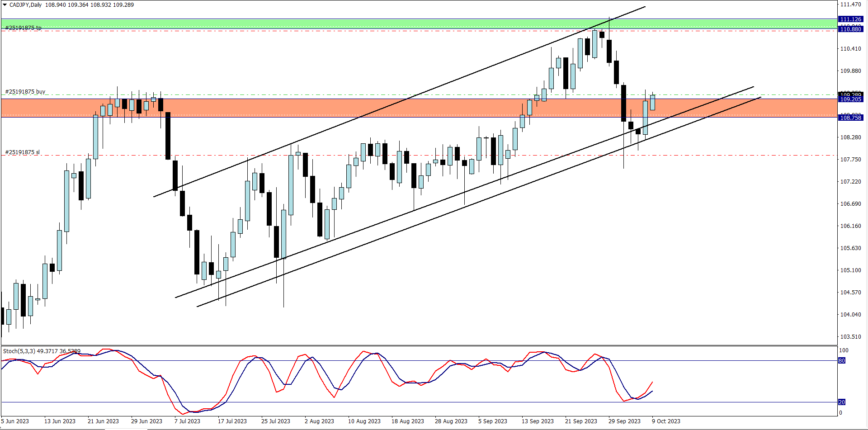Click the 110.410 price scale value
Viewport: 868px width, 430px height.
850,49
